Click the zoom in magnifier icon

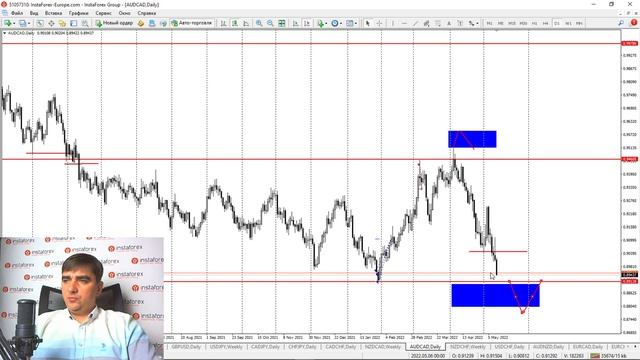259,23
